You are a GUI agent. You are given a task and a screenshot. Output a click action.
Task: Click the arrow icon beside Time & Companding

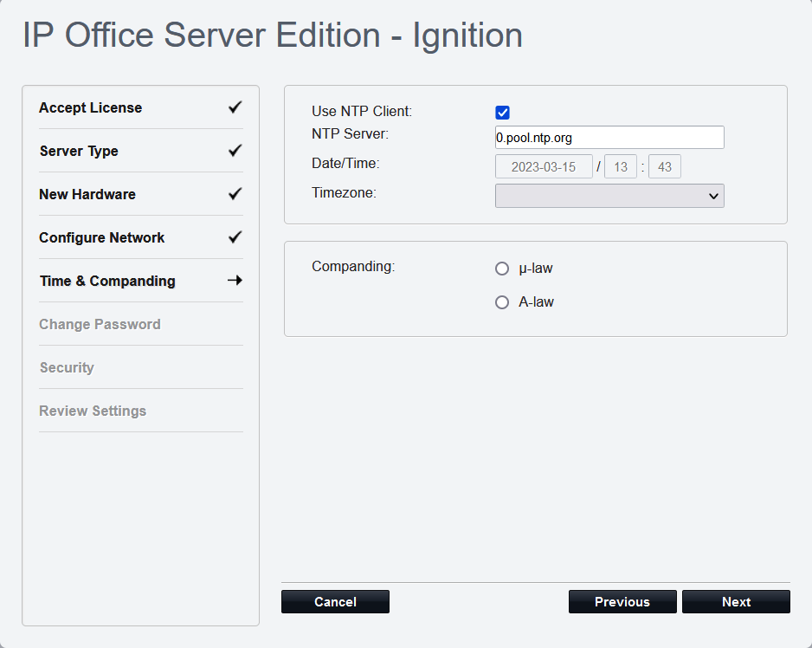point(235,281)
